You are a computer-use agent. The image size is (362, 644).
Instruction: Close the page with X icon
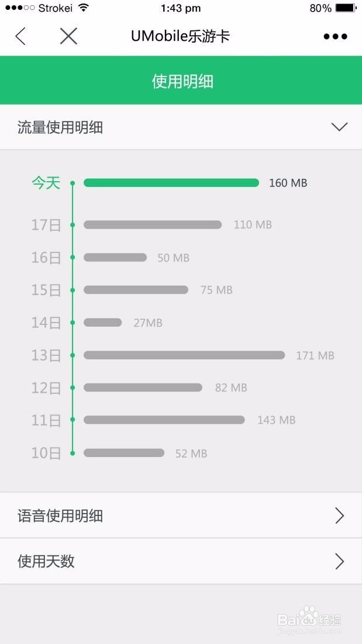68,36
